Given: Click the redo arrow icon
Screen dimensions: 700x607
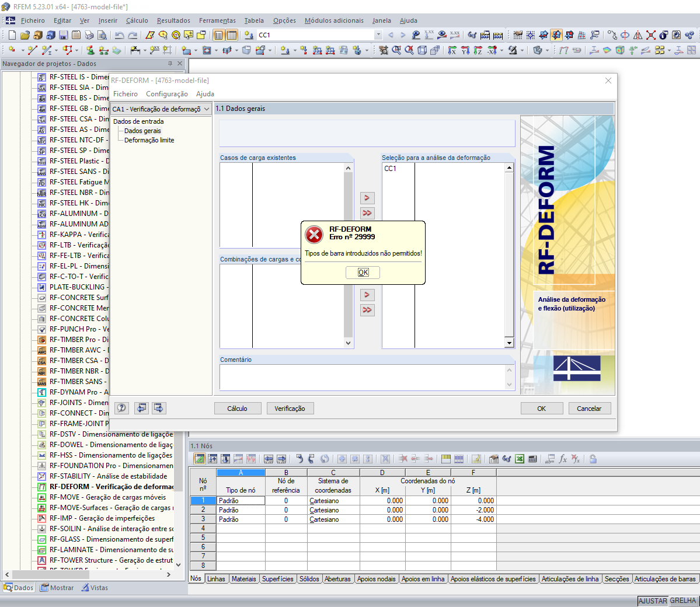Looking at the screenshot, I should 133,35.
